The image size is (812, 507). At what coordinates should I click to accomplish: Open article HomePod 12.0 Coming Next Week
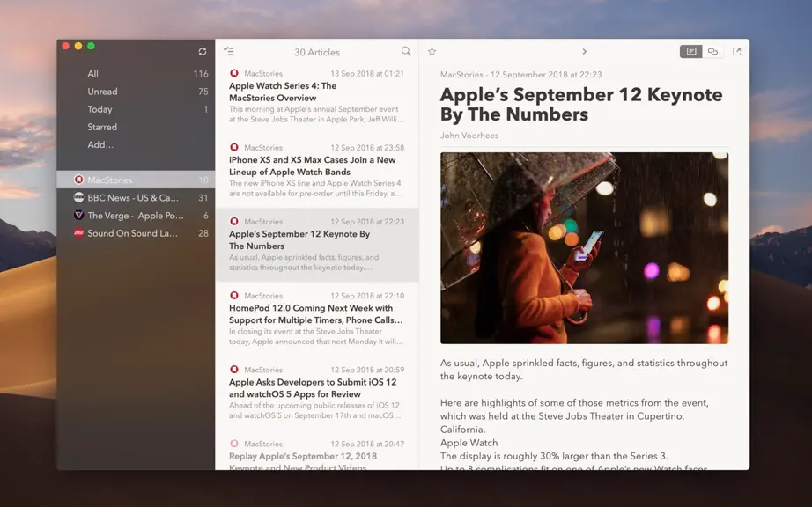[317, 319]
